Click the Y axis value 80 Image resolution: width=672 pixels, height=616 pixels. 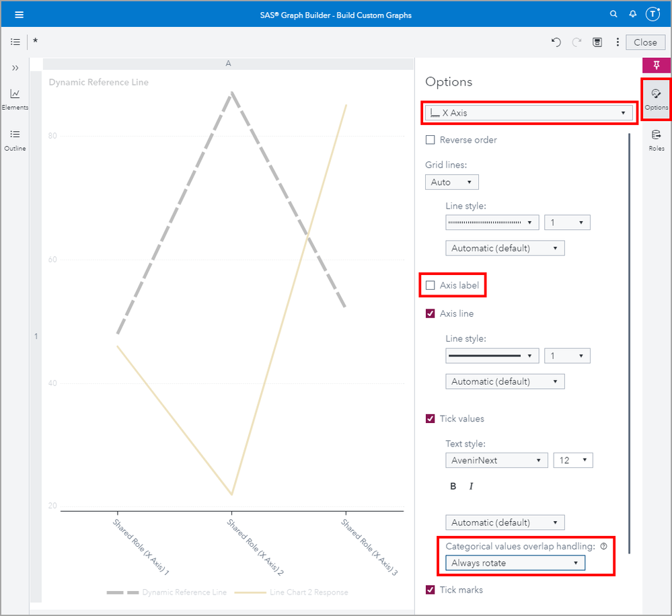(x=52, y=136)
